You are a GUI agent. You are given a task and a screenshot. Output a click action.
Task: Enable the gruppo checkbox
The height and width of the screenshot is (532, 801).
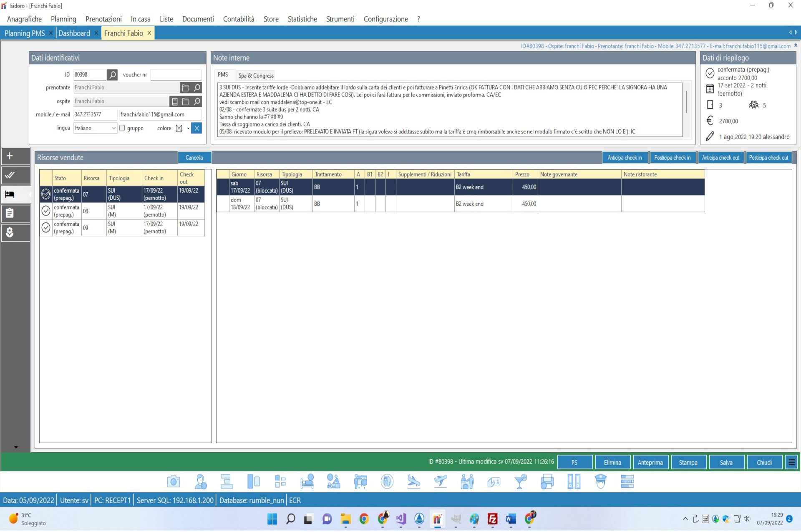pos(122,128)
